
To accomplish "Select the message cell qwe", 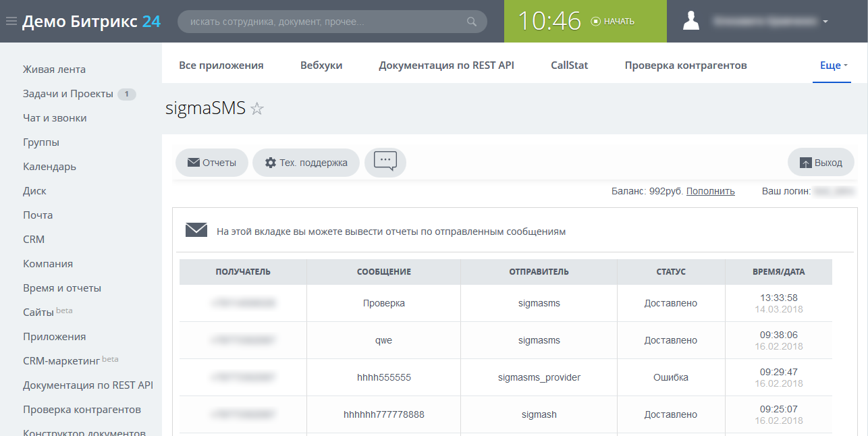I will click(x=384, y=340).
